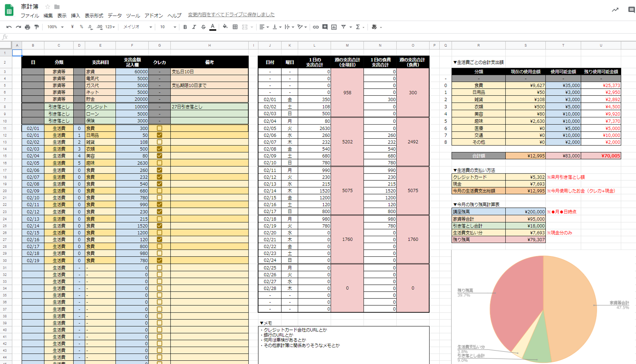Toggle italic formatting
The height and width of the screenshot is (364, 636).
click(194, 27)
